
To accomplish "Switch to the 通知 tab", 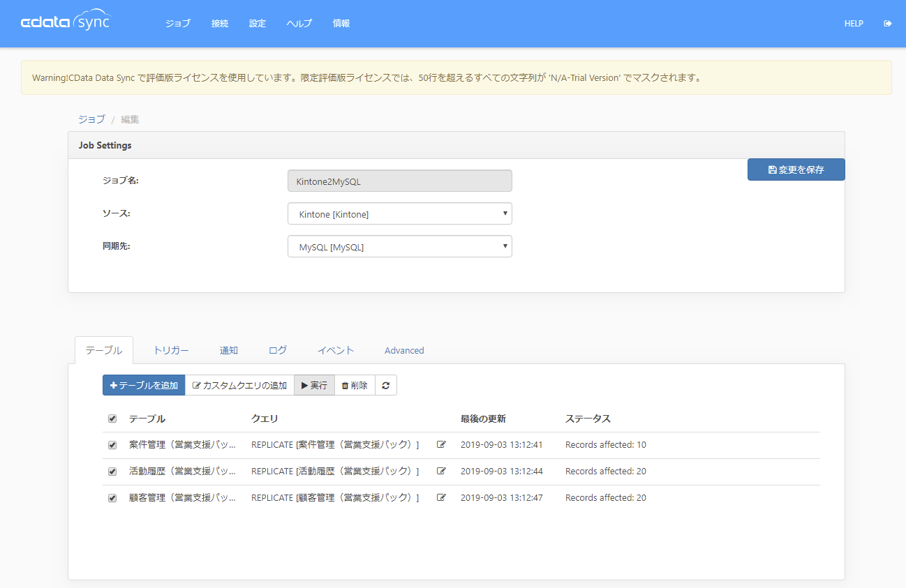I will click(229, 350).
